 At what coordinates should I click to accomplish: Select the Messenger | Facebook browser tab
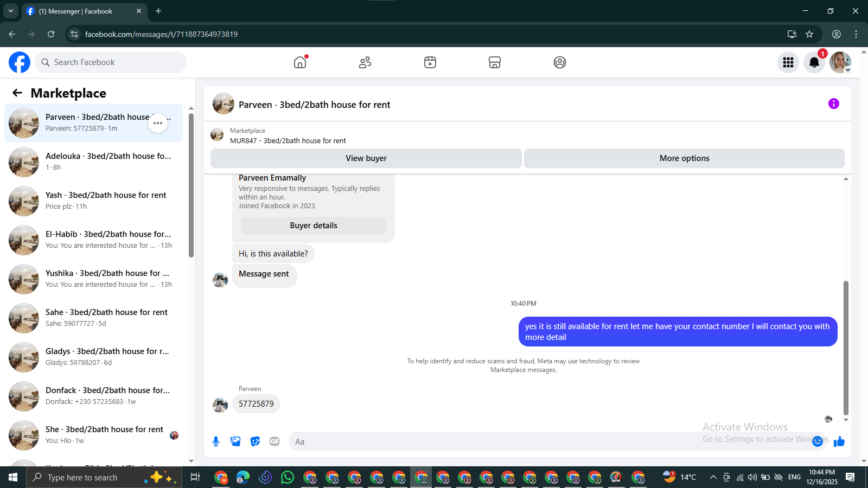tap(84, 11)
